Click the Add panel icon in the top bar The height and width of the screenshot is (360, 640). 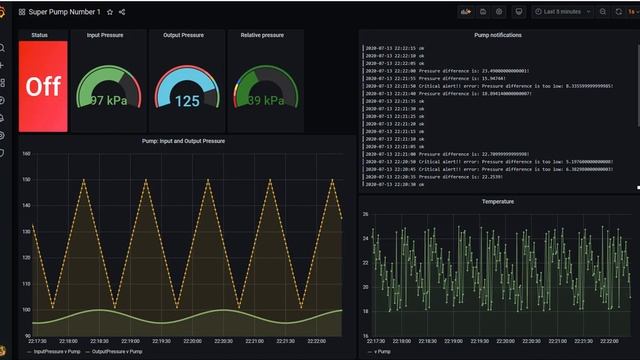coord(466,12)
